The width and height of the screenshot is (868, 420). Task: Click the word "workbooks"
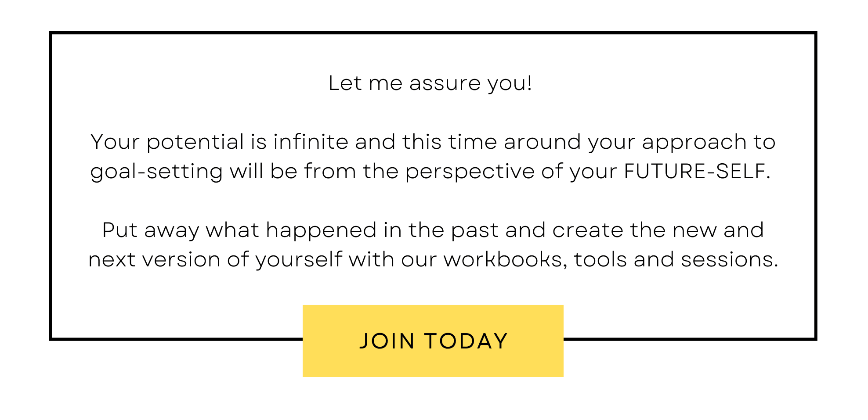503,259
